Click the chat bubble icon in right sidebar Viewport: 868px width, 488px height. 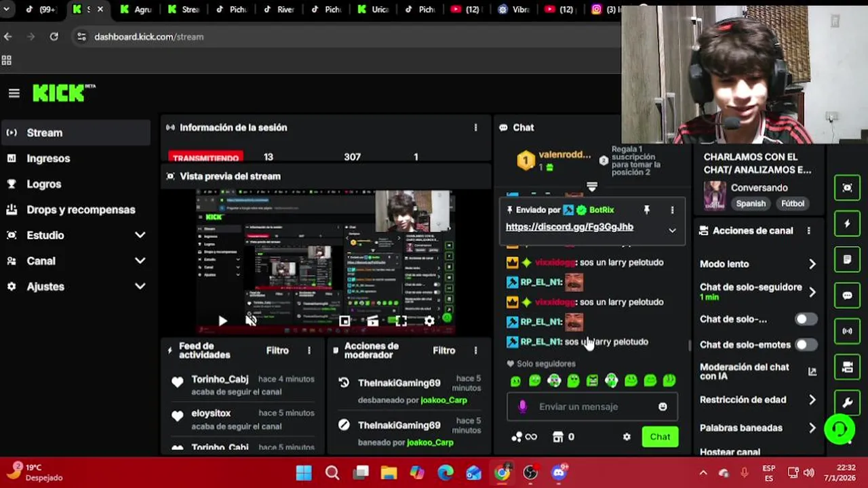[x=847, y=296]
